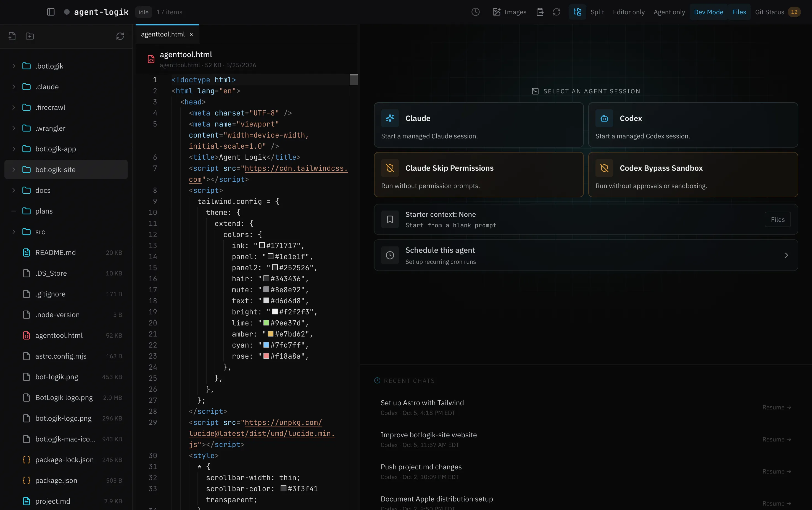Click the file tree layout icon
The height and width of the screenshot is (510, 812).
coord(577,12)
